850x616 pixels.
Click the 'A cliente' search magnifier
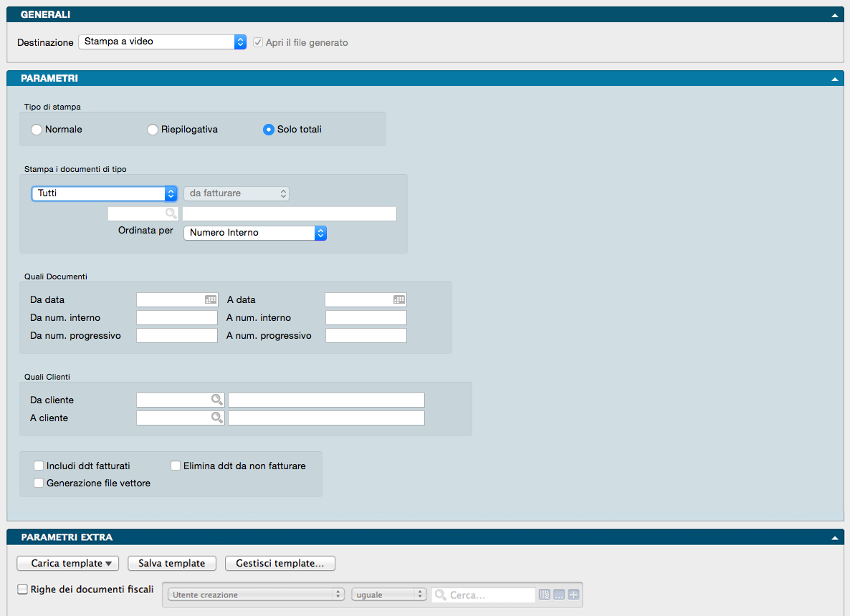[x=216, y=418]
